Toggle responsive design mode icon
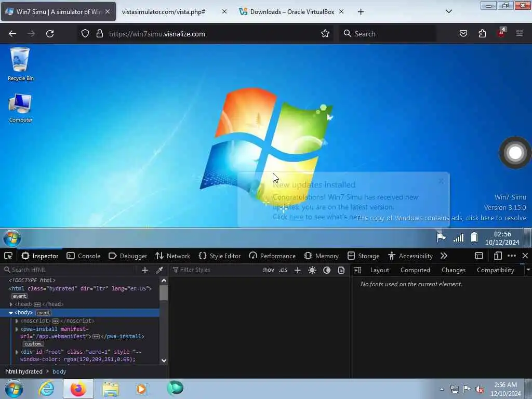 coord(498,256)
